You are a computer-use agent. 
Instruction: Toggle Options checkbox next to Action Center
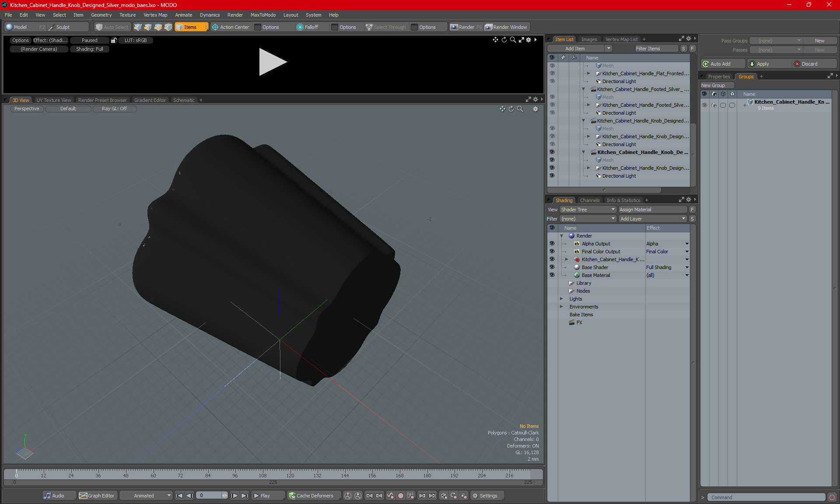258,27
